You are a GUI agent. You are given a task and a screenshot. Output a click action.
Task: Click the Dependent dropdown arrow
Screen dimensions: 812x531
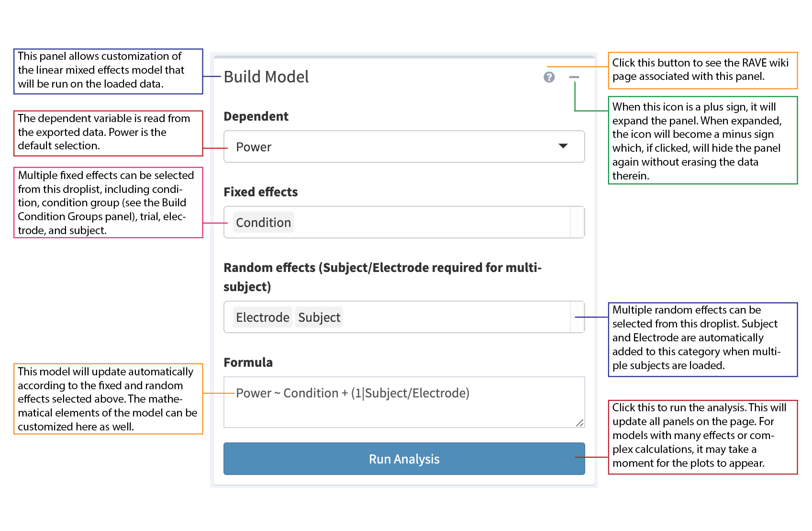click(x=563, y=146)
